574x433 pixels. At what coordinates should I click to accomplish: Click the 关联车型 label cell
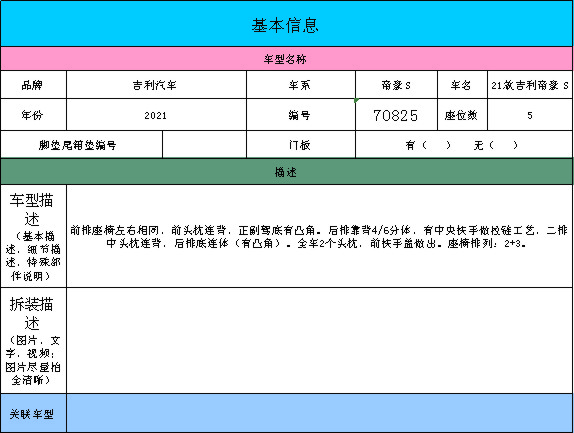[33, 413]
